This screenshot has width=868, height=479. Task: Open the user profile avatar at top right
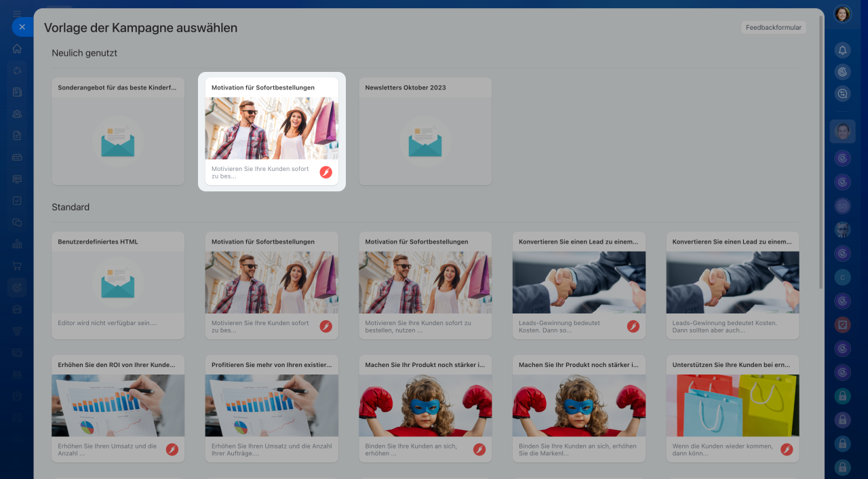pyautogui.click(x=842, y=14)
